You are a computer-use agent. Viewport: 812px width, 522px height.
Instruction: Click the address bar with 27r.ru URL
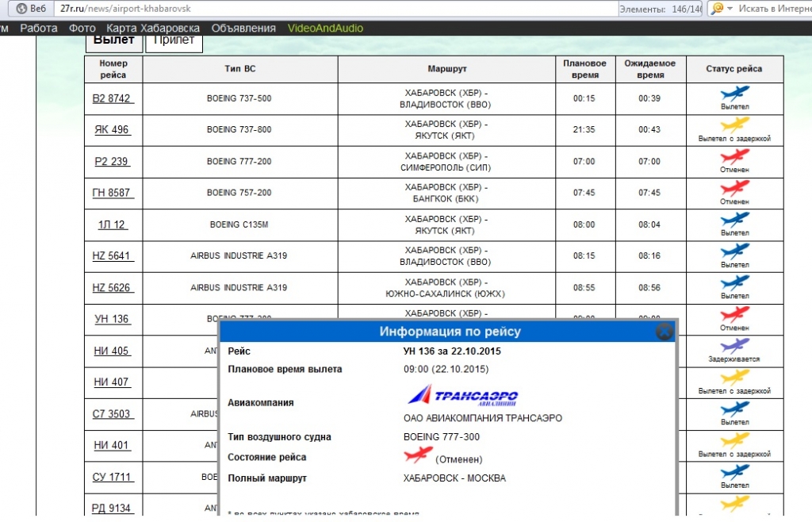[317, 8]
